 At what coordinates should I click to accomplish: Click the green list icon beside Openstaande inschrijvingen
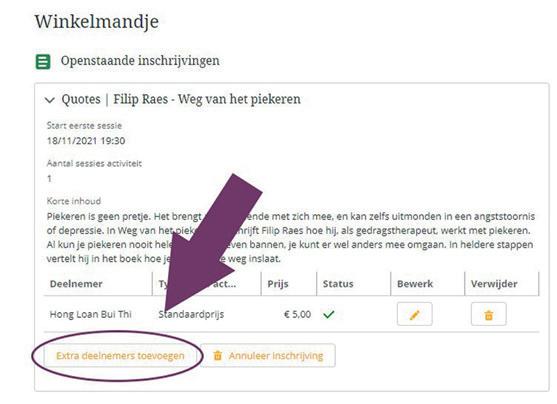pos(43,61)
